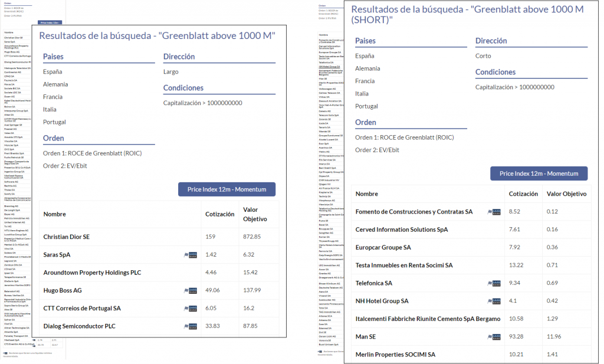Click Capitalización > 1000000000 condition in SHORT panel
The width and height of the screenshot is (604, 364).
coord(514,87)
